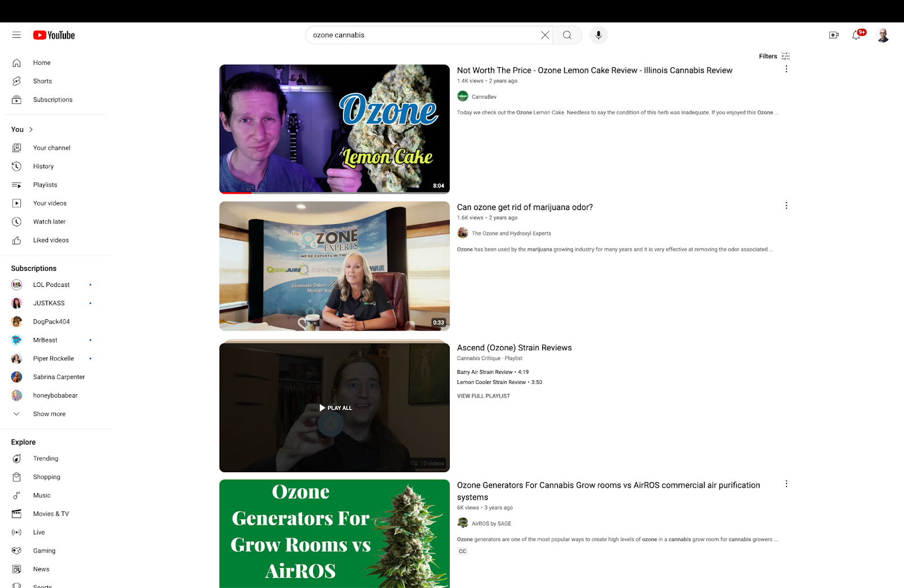Open the Filters options
The height and width of the screenshot is (588, 904).
(774, 56)
